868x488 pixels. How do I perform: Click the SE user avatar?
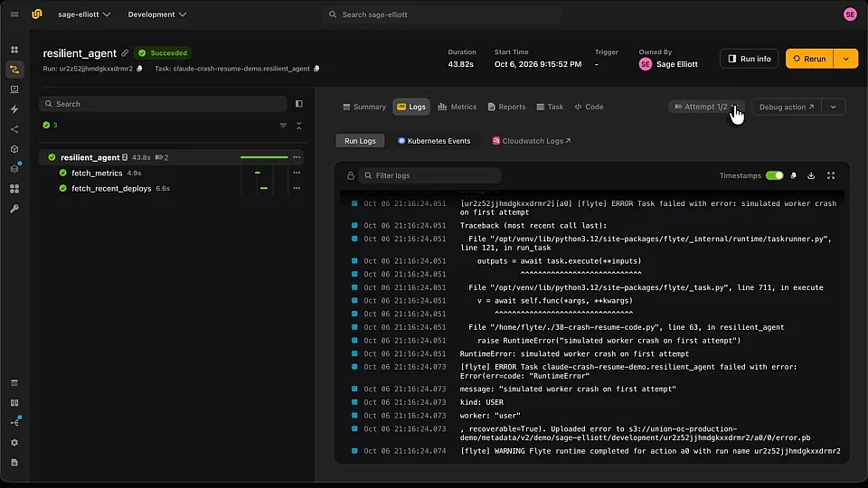850,14
